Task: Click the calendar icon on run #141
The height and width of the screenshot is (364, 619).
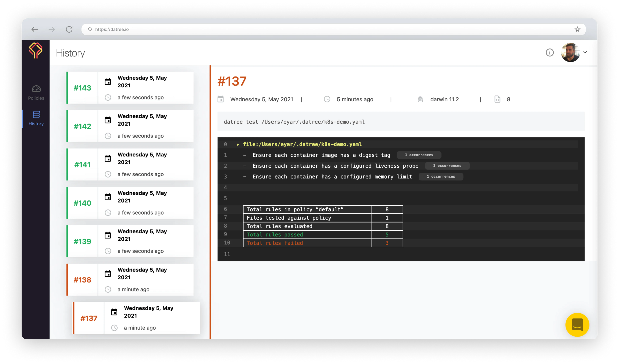Action: coord(108,158)
